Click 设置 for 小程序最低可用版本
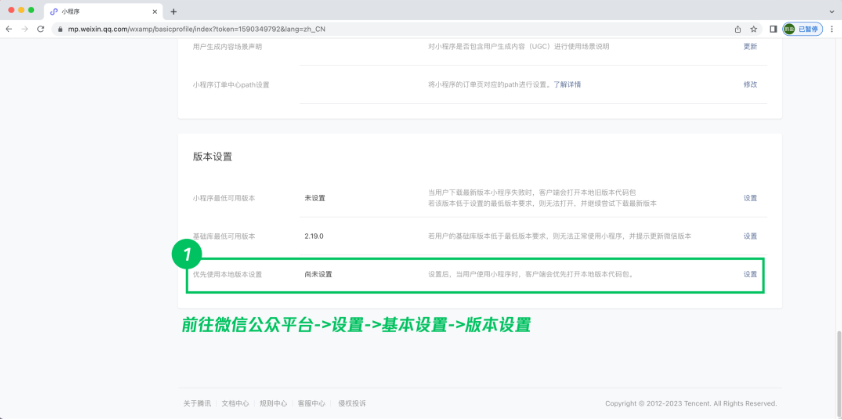Viewport: 842px width, 420px height. point(750,198)
